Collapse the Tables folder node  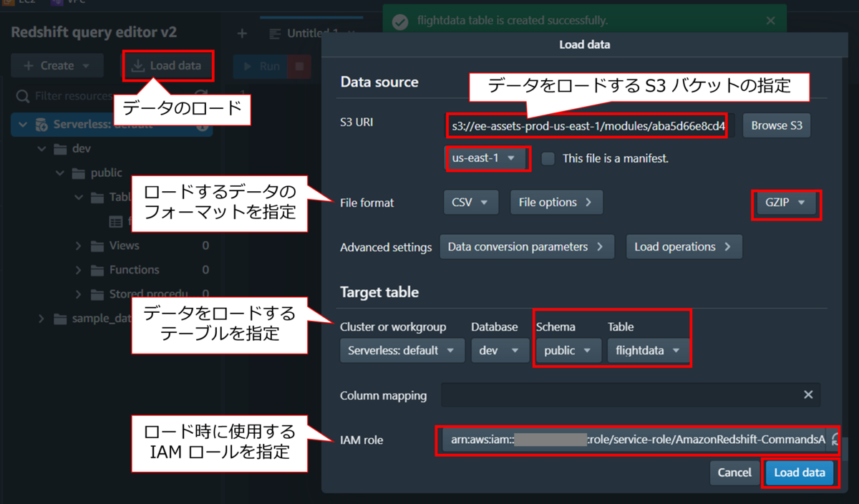(x=79, y=198)
